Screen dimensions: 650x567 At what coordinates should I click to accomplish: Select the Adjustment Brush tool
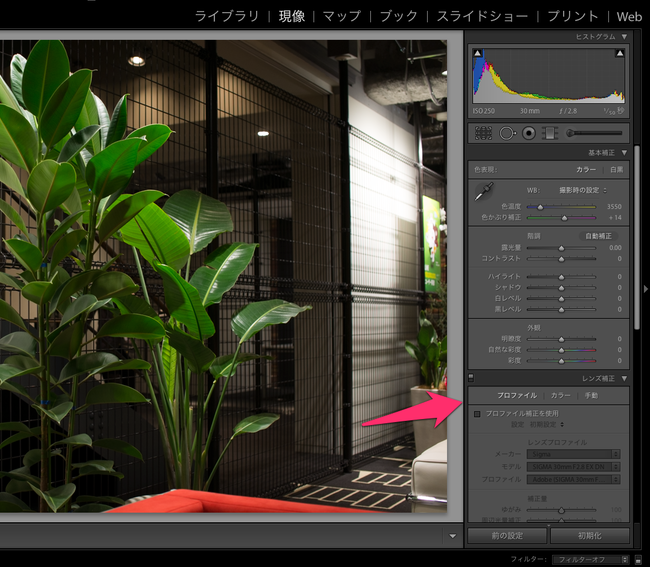(x=594, y=133)
